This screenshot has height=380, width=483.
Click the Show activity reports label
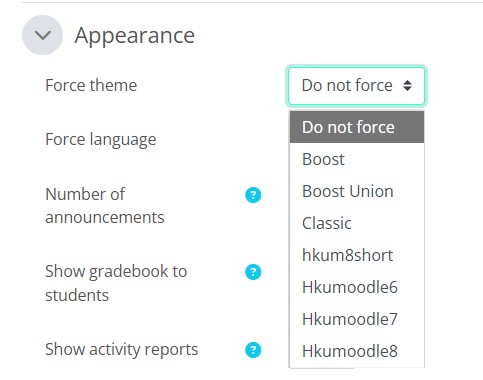pos(122,350)
